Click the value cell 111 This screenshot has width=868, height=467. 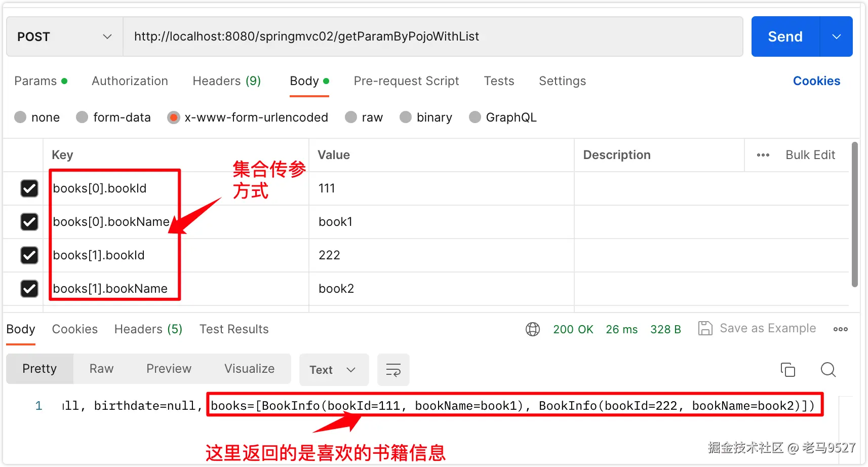click(x=441, y=188)
